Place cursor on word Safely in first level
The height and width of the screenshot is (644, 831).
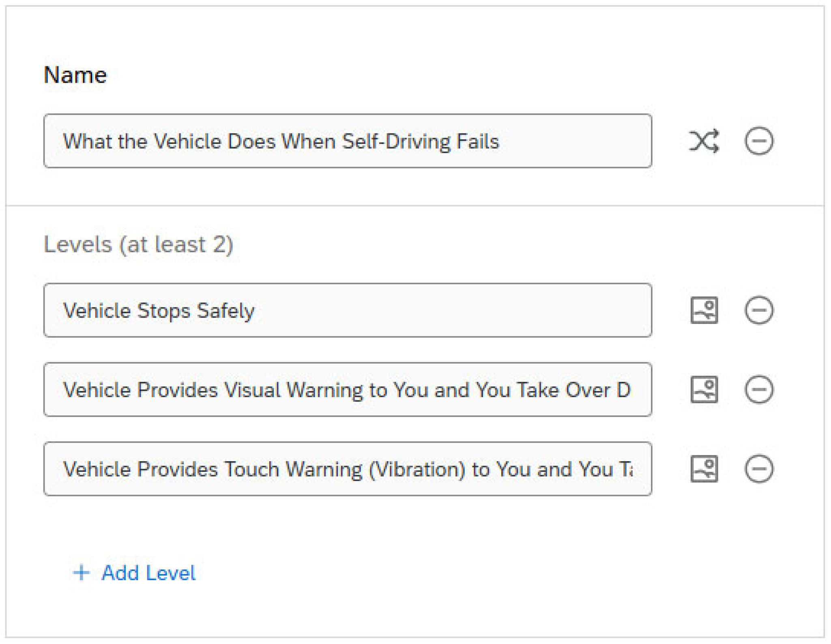point(225,311)
